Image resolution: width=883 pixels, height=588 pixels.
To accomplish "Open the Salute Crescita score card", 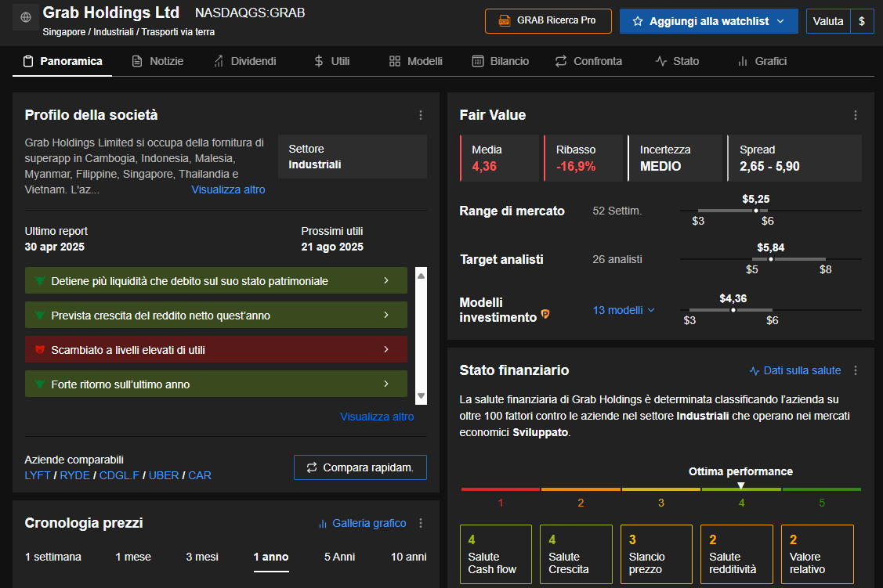I will [x=576, y=554].
